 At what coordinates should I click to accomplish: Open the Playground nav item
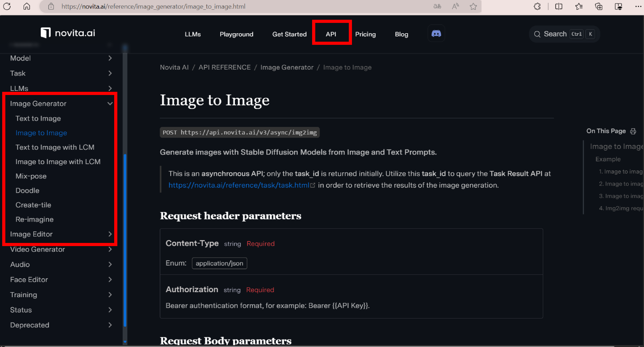click(236, 34)
